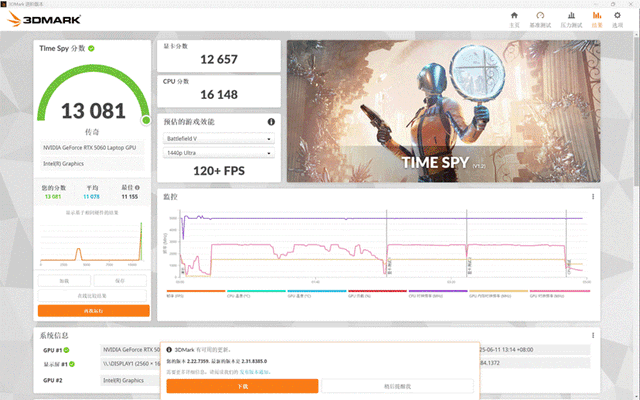
Task: Click the Time Spy hero image
Action: tap(443, 111)
